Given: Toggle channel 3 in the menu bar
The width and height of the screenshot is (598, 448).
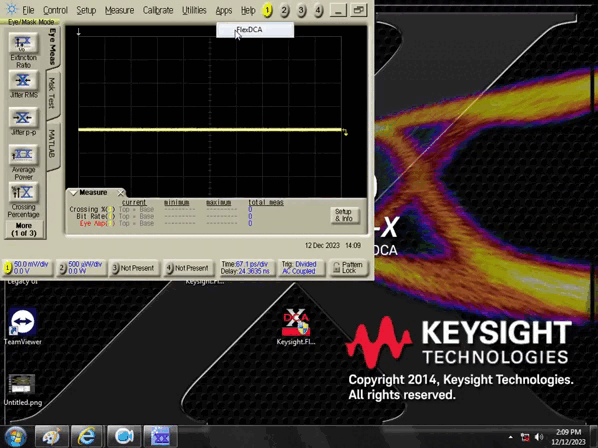Looking at the screenshot, I should pos(301,10).
